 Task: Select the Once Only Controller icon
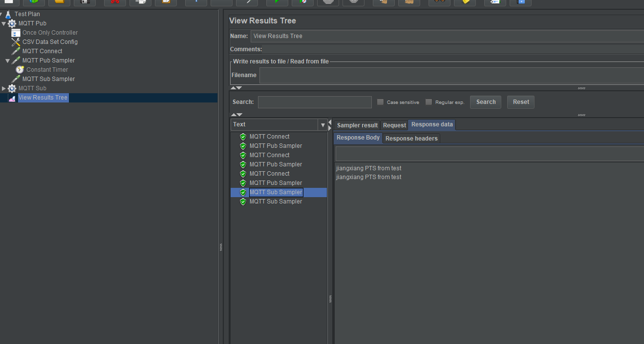coord(16,33)
